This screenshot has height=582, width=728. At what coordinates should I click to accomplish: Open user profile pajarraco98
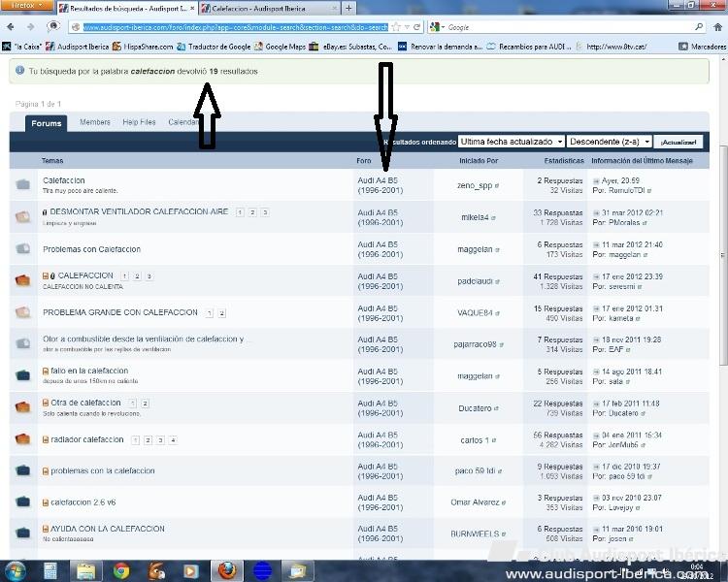[475, 344]
